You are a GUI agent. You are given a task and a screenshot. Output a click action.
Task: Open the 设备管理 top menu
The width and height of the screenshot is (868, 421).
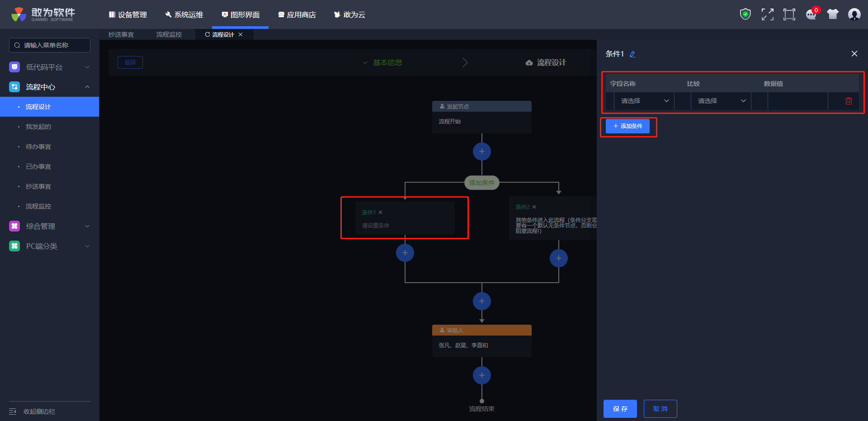(x=128, y=14)
